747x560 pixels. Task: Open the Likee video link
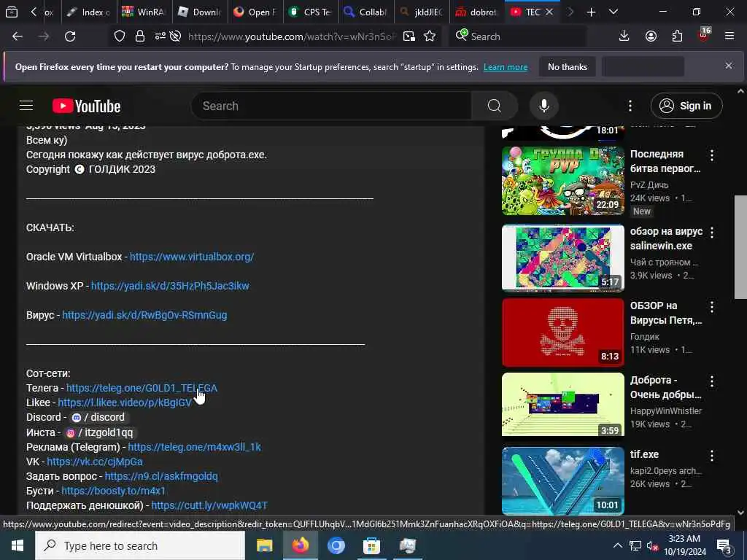[124, 402]
